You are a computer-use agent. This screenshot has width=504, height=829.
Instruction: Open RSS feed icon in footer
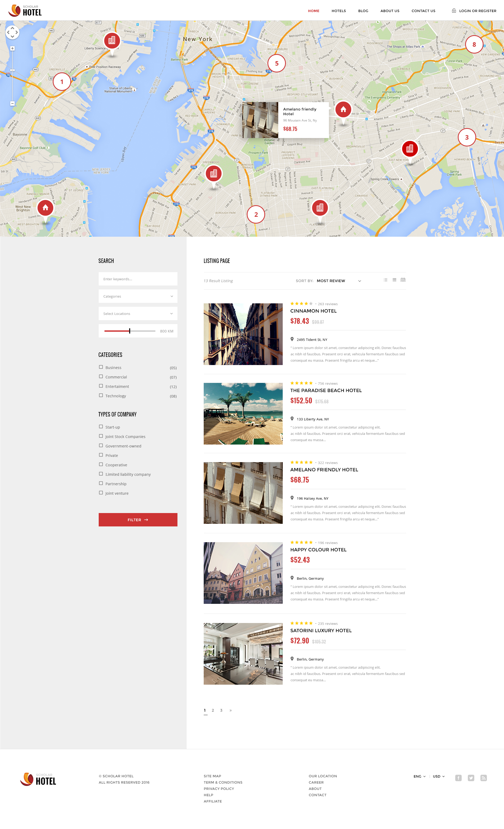[484, 778]
